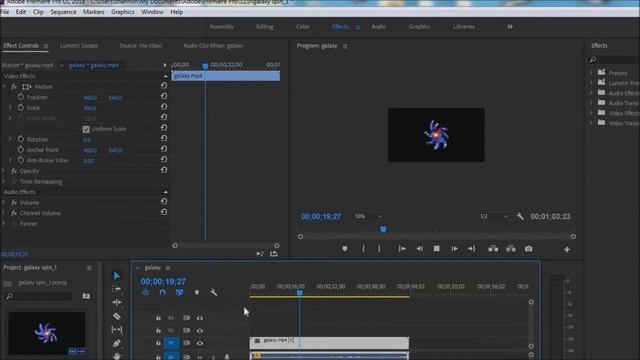
Task: Click the timeline blue playhead marker
Action: (x=300, y=293)
